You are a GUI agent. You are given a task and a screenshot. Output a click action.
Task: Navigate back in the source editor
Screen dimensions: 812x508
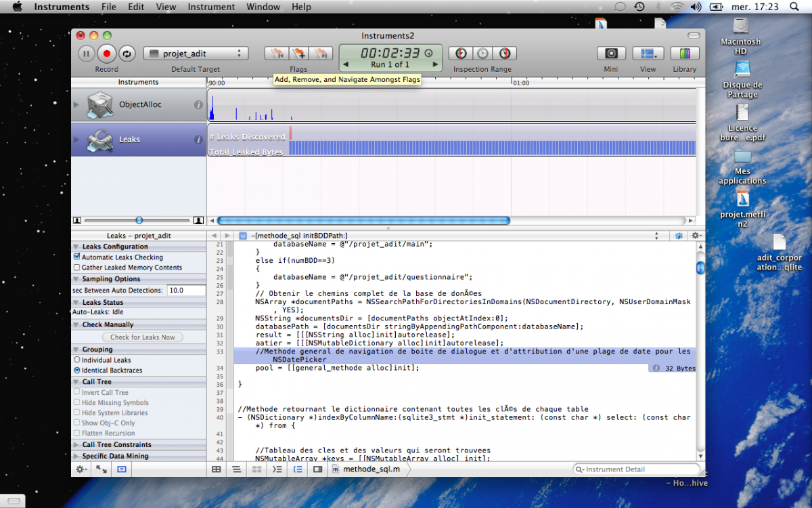215,236
